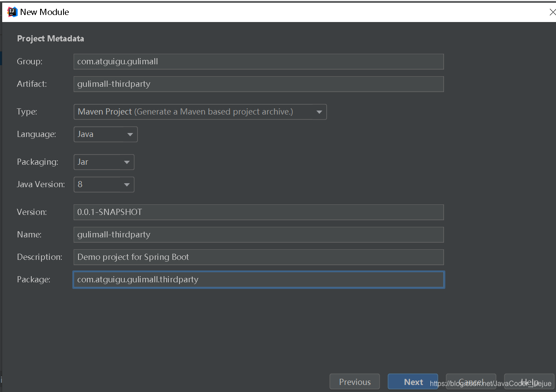Open Help for the dialog
556x392 pixels.
point(529,382)
